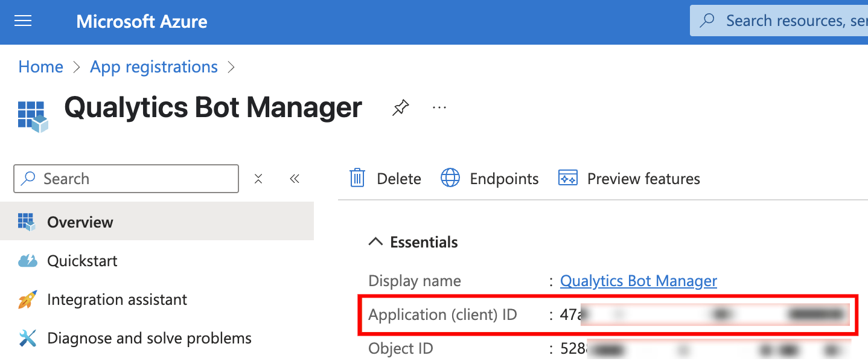Open Endpoints via the globe icon
The height and width of the screenshot is (364, 868).
[x=450, y=178]
